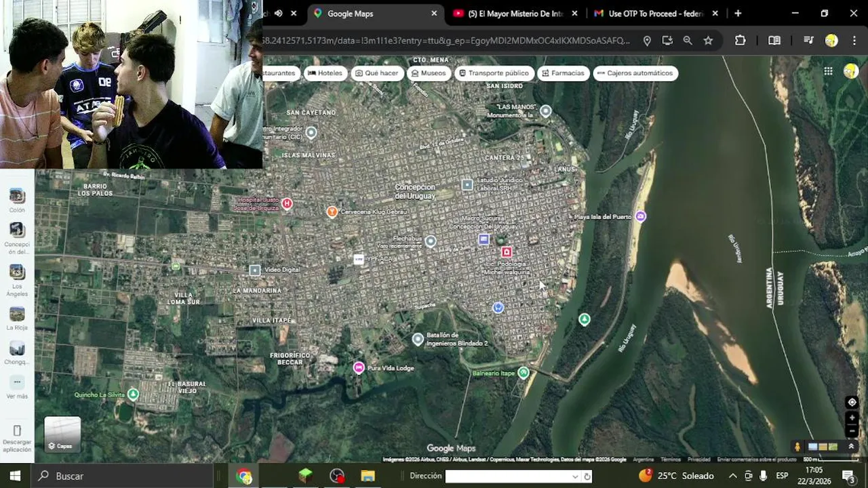Viewport: 868px width, 488px height.
Task: Open Flechabus marker
Action: click(430, 241)
